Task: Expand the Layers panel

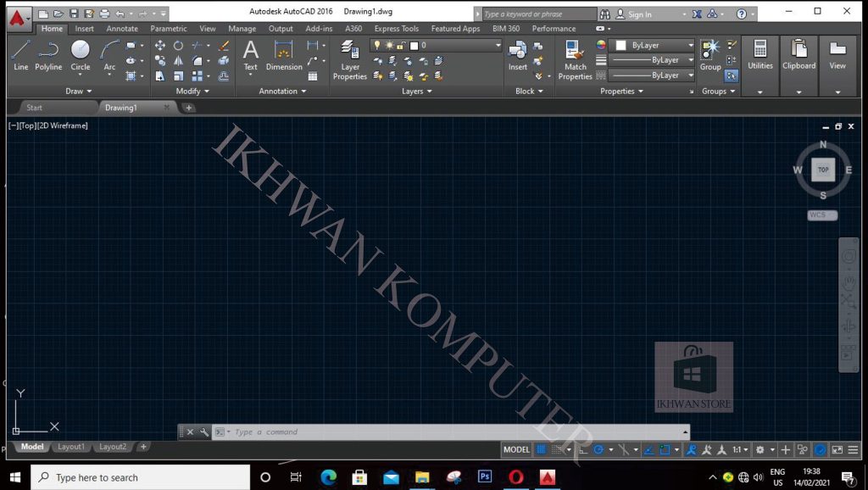Action: point(417,91)
